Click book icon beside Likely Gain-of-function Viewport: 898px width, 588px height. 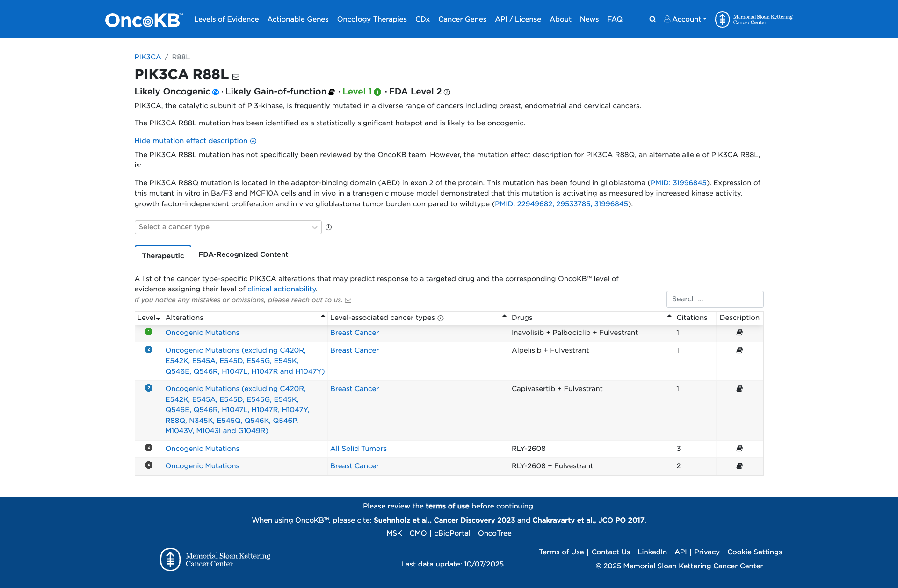point(332,92)
